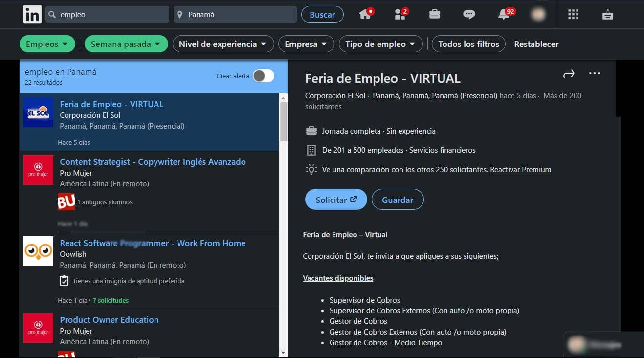Viewport: 644px width, 358px height.
Task: Expand Nivel de experiencia filter
Action: pyautogui.click(x=223, y=44)
